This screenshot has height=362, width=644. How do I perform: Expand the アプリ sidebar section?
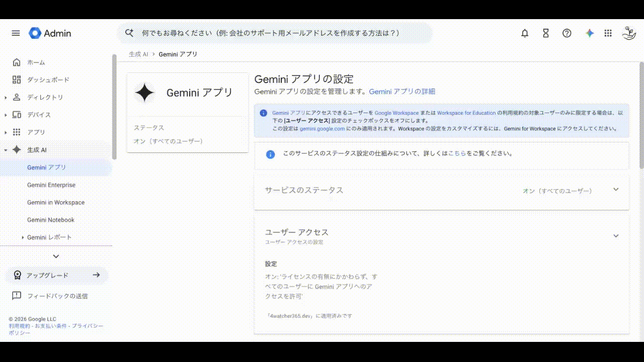click(x=6, y=132)
